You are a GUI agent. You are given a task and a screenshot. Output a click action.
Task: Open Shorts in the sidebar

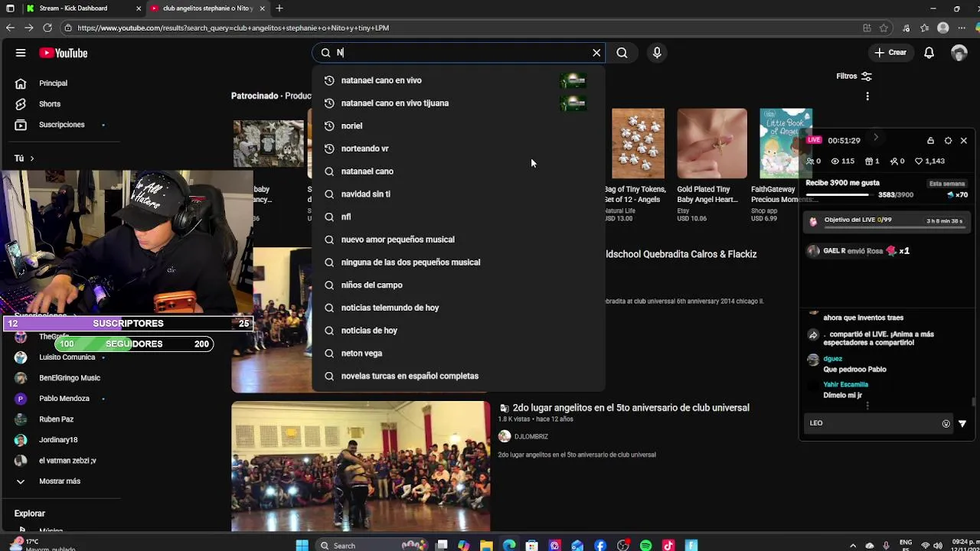49,104
